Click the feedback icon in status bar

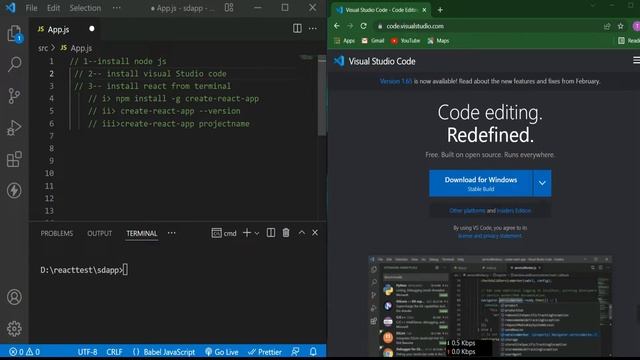tap(295, 352)
